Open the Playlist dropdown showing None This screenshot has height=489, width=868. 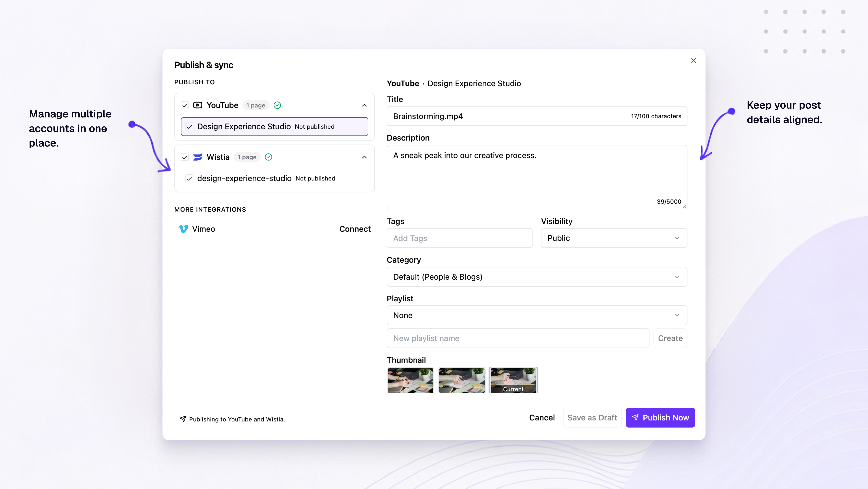(x=537, y=315)
